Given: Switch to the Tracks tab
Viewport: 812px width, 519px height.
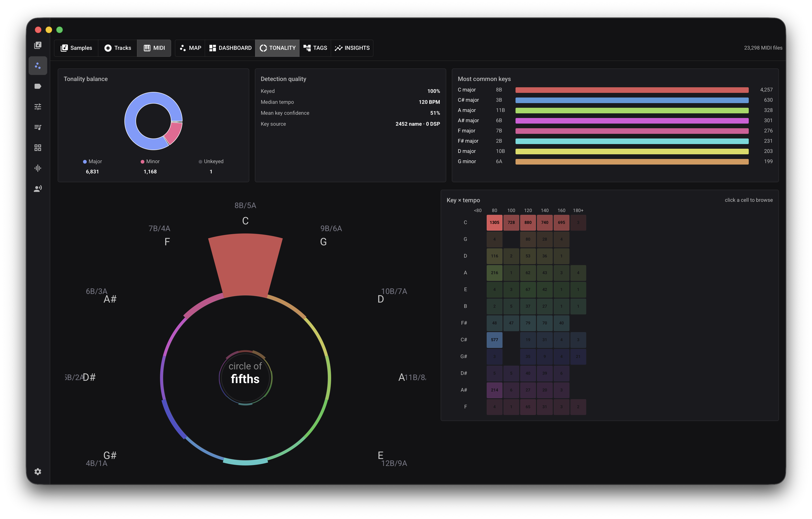Looking at the screenshot, I should pos(117,48).
